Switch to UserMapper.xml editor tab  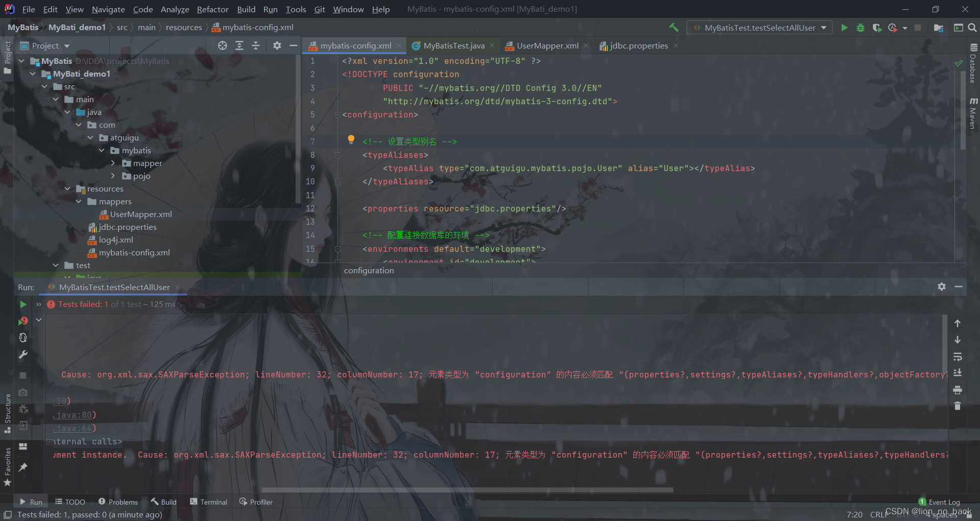coord(547,45)
